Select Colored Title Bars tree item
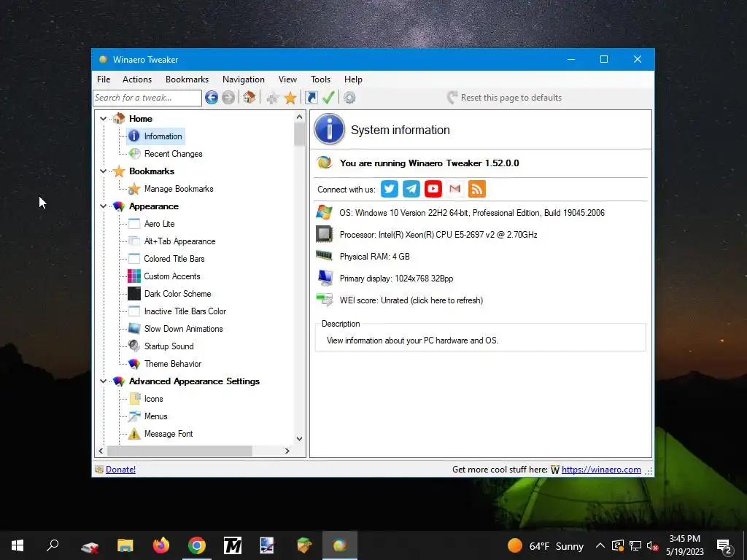 pyautogui.click(x=174, y=259)
